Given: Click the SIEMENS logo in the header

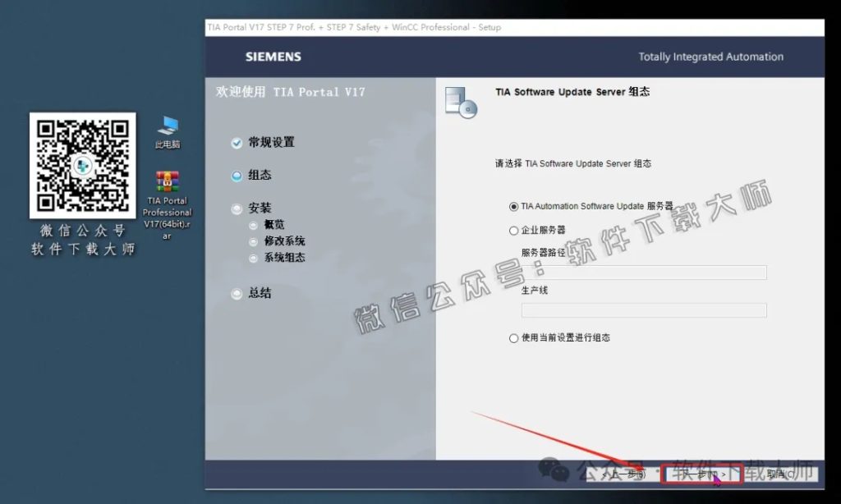Looking at the screenshot, I should 272,57.
